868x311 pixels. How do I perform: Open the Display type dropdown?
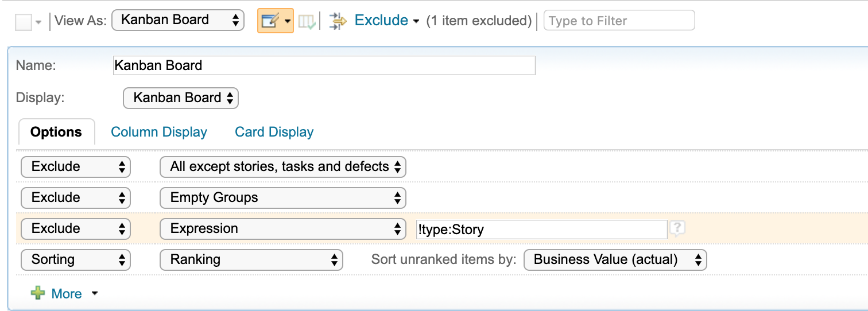coord(181,98)
